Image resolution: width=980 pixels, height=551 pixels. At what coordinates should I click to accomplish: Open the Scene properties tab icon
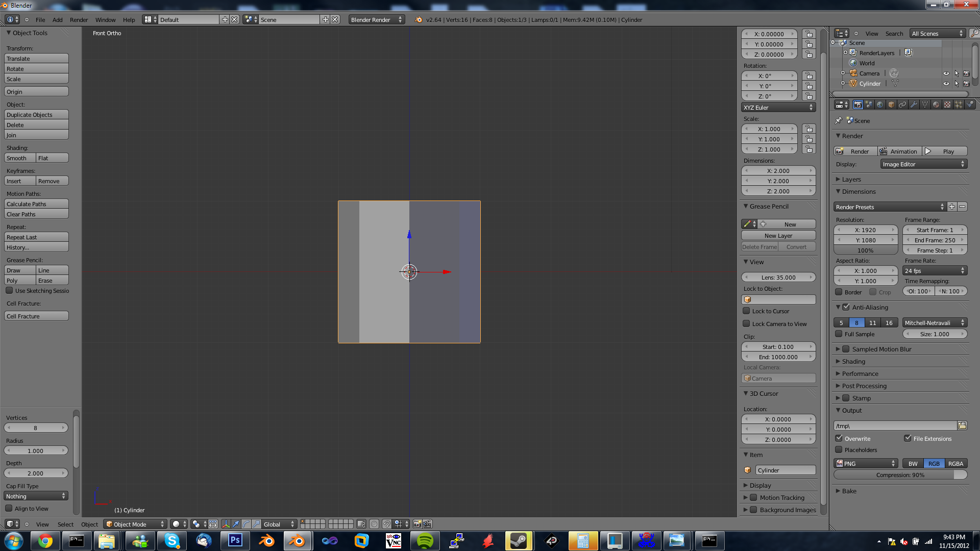click(x=869, y=105)
